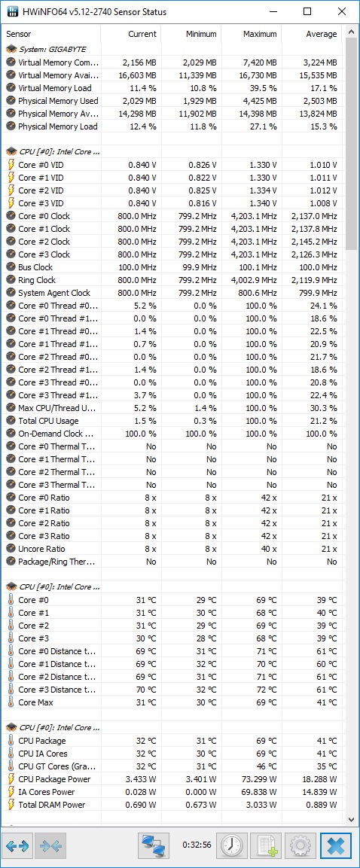The height and width of the screenshot is (868, 360).
Task: Select the Core Max temperature row
Action: [172, 702]
